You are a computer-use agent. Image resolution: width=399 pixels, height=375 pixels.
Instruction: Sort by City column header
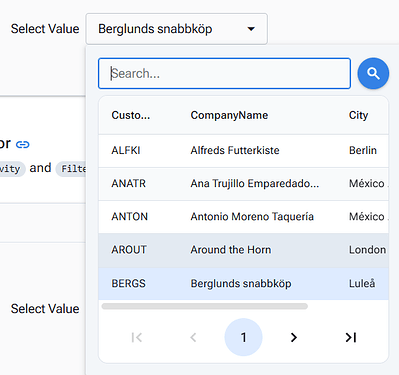point(358,115)
